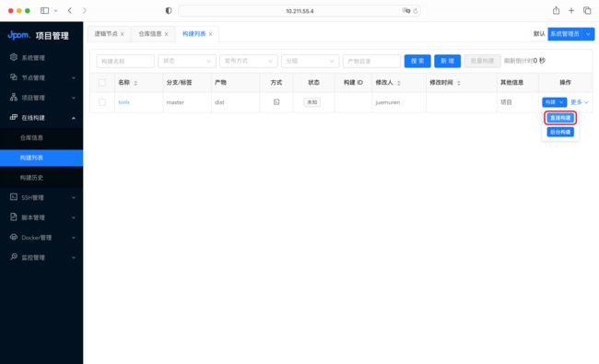Close the 构建列表 tab
This screenshot has width=599, height=364.
coord(210,34)
